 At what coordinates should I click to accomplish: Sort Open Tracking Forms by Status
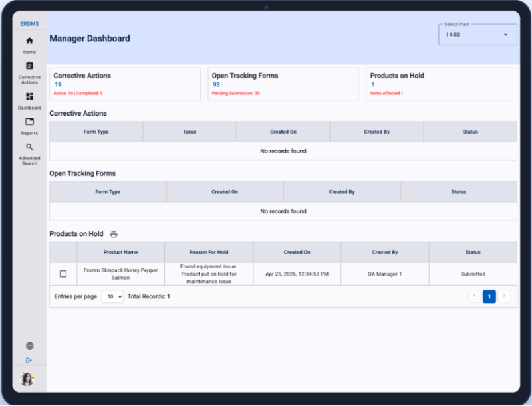pos(459,192)
